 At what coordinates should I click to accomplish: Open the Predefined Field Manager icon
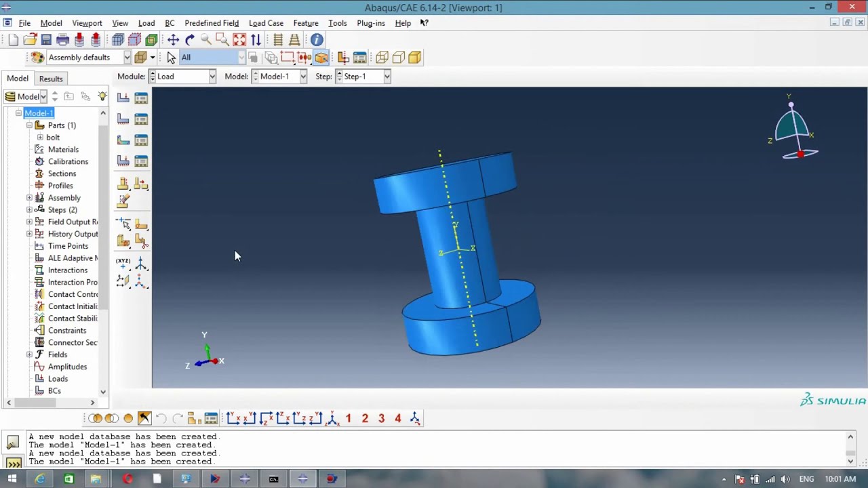(141, 140)
